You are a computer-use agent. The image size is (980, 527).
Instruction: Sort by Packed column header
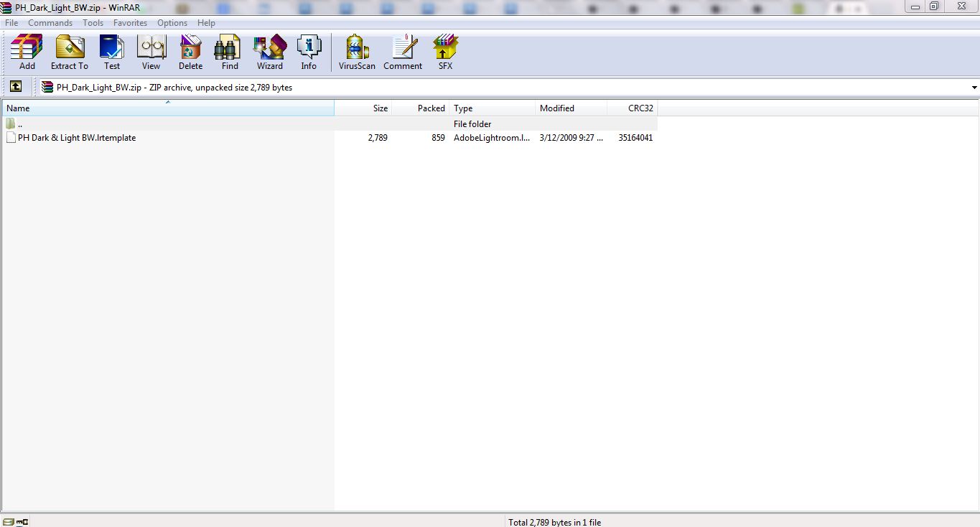(x=421, y=108)
